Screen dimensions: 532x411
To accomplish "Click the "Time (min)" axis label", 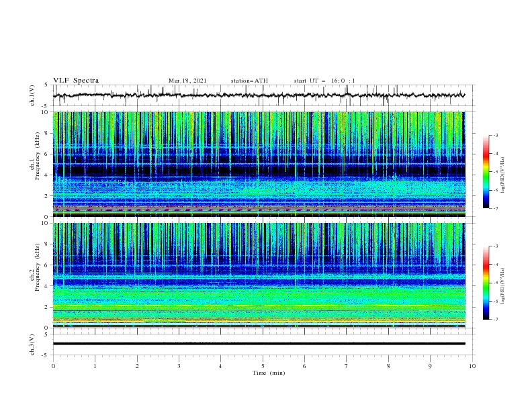I will [x=269, y=373].
